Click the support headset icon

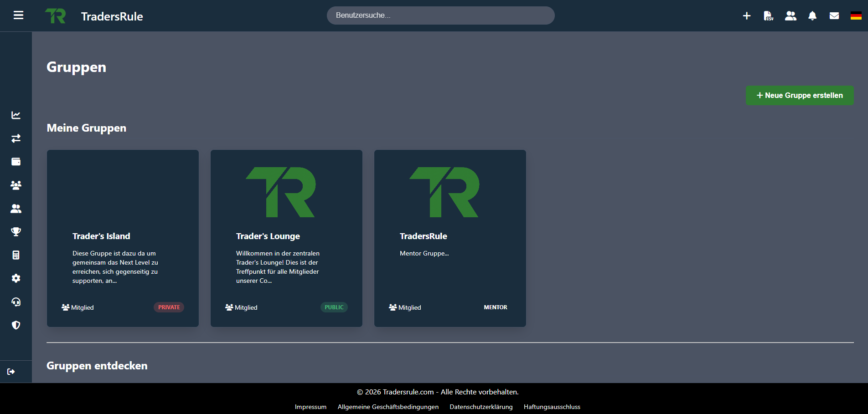click(16, 302)
